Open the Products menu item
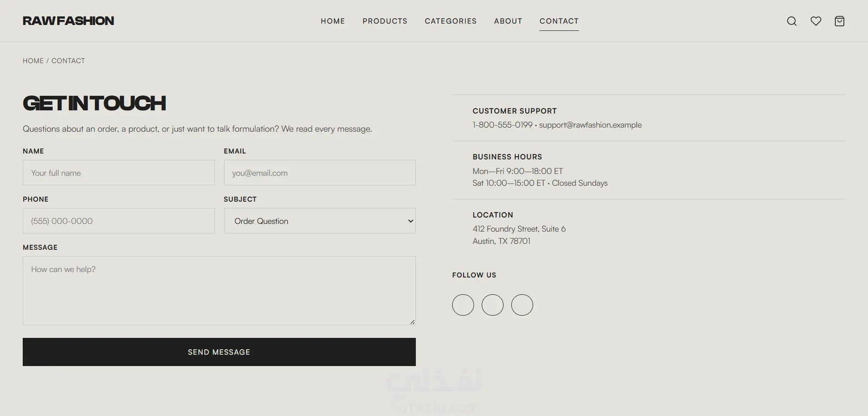The image size is (868, 416). (385, 21)
